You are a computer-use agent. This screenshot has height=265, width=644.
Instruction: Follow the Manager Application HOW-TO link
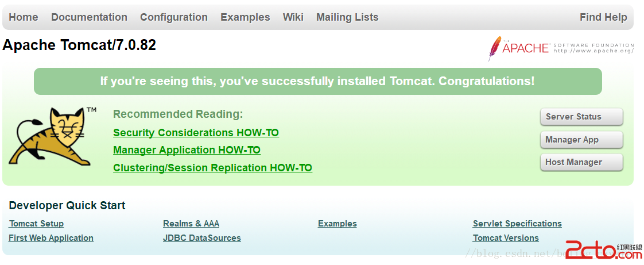pyautogui.click(x=187, y=150)
